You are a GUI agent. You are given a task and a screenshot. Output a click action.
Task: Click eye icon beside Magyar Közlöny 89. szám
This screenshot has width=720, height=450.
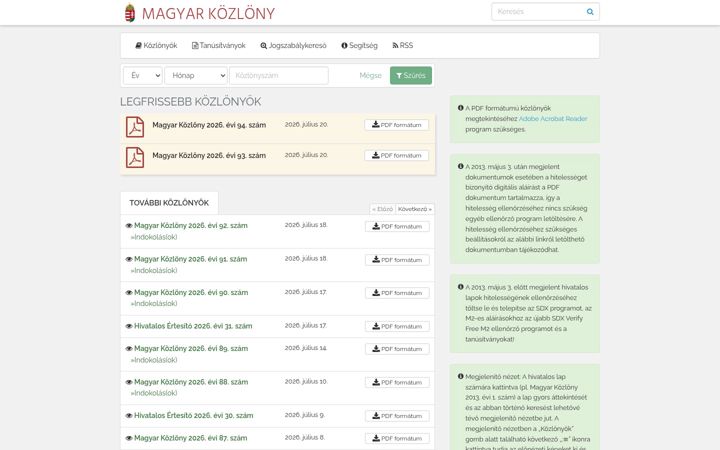(129, 349)
